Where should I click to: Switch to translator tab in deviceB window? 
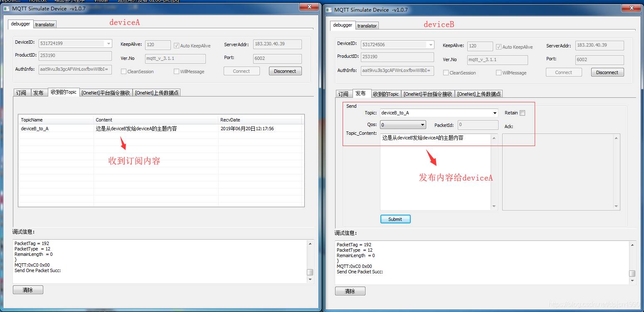coord(367,26)
